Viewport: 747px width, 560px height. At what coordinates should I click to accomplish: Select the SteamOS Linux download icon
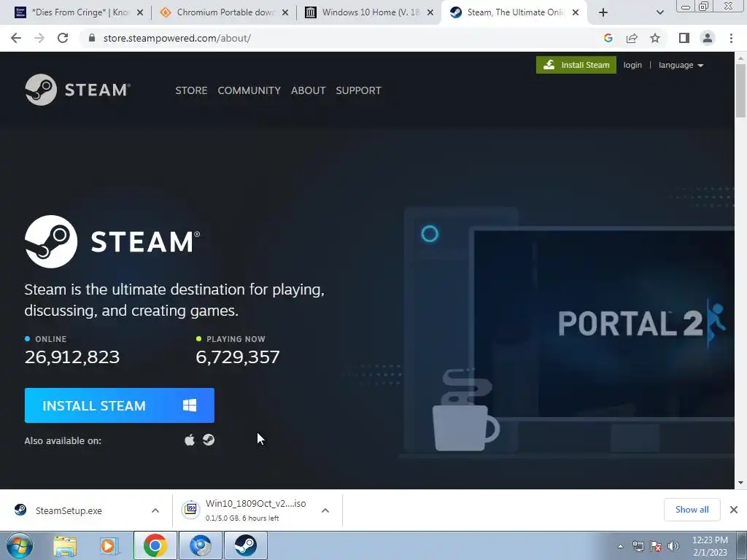(x=209, y=440)
